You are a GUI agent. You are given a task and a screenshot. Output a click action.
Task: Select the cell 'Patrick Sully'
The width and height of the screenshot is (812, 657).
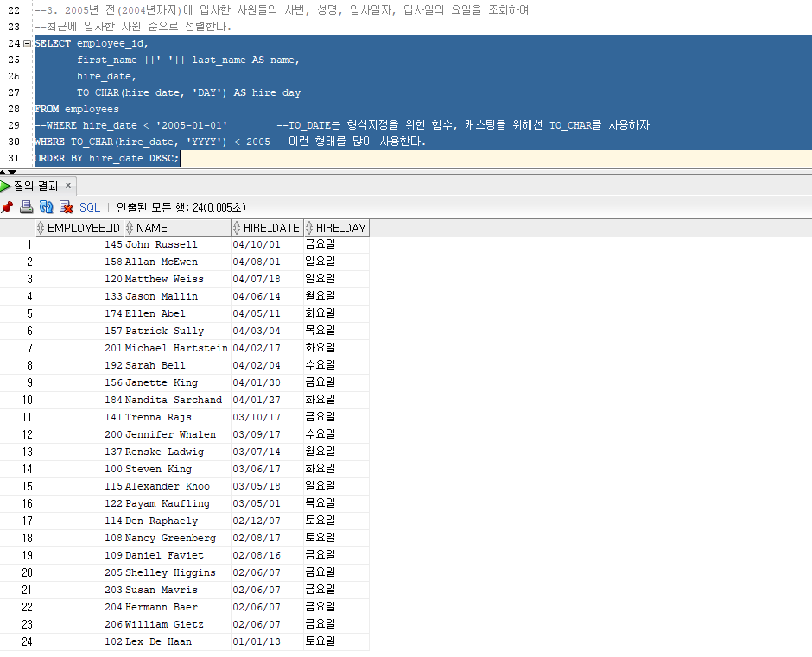tap(178, 331)
